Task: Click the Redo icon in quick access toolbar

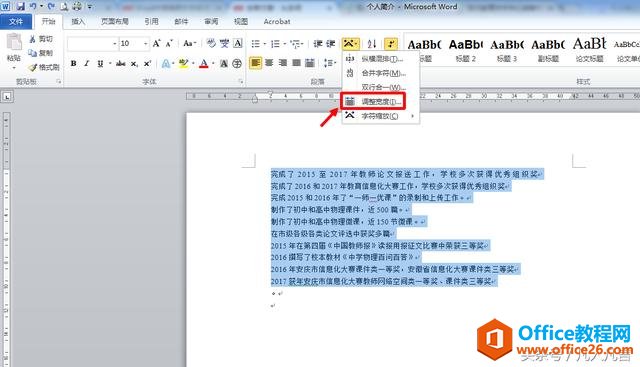Action: (x=51, y=6)
